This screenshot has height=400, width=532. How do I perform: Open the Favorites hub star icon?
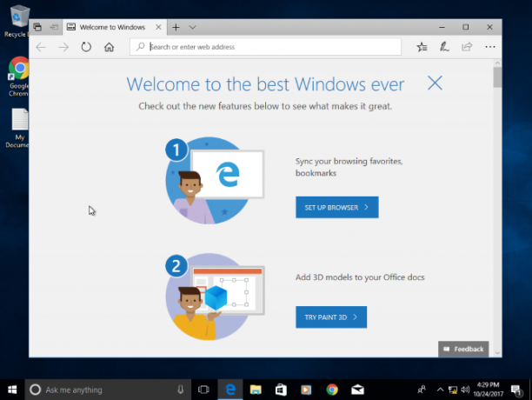coord(422,47)
